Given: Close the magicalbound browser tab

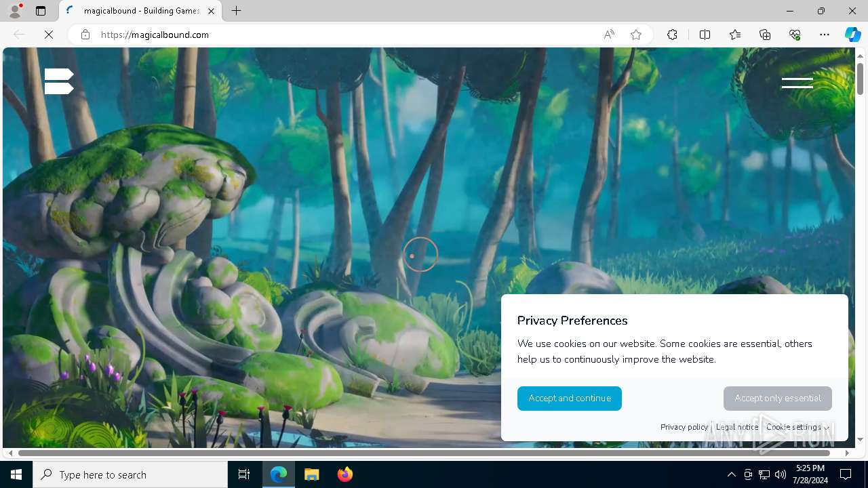Looking at the screenshot, I should click(211, 11).
